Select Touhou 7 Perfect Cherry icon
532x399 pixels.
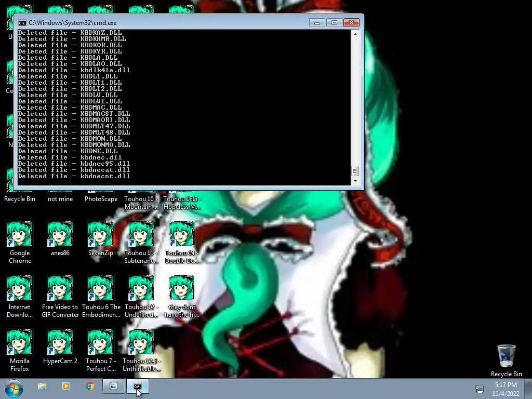[x=101, y=350]
